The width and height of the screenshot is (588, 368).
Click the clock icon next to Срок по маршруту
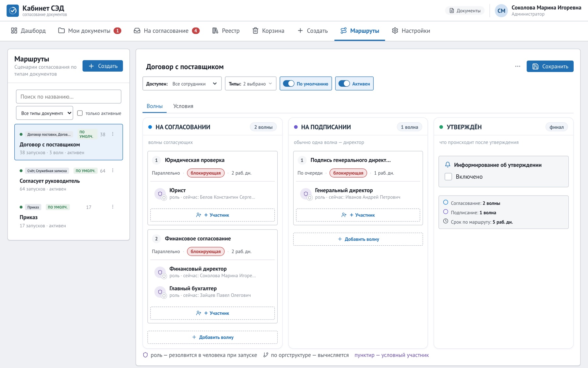pyautogui.click(x=446, y=221)
